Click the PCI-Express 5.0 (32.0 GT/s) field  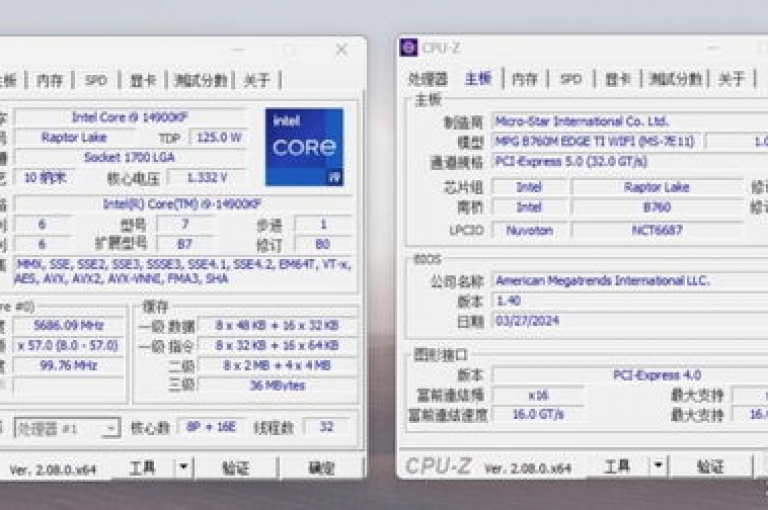[630, 162]
